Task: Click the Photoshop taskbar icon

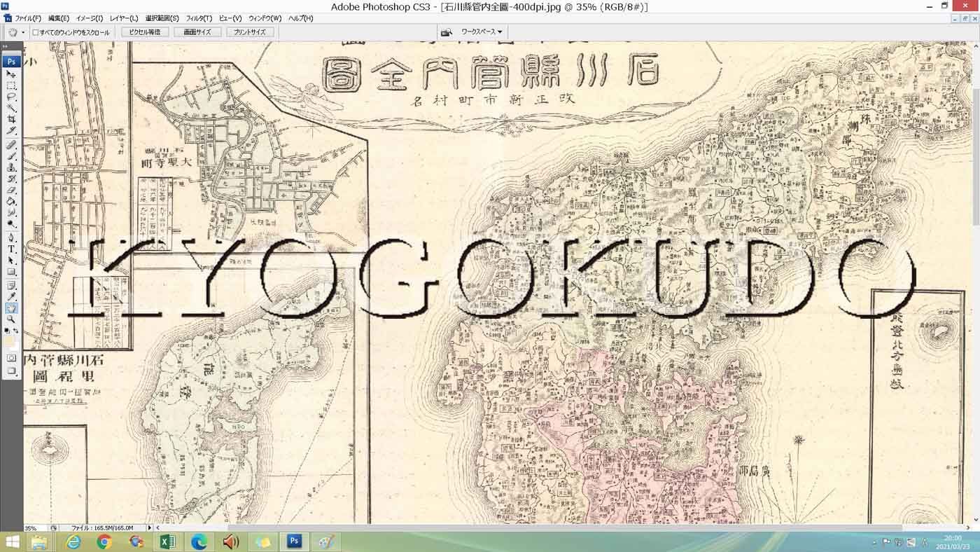Action: [295, 541]
